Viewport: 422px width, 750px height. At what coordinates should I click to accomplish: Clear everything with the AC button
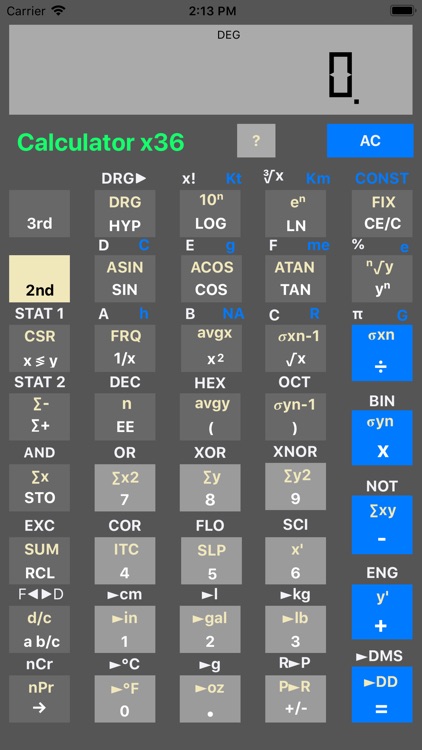point(370,141)
